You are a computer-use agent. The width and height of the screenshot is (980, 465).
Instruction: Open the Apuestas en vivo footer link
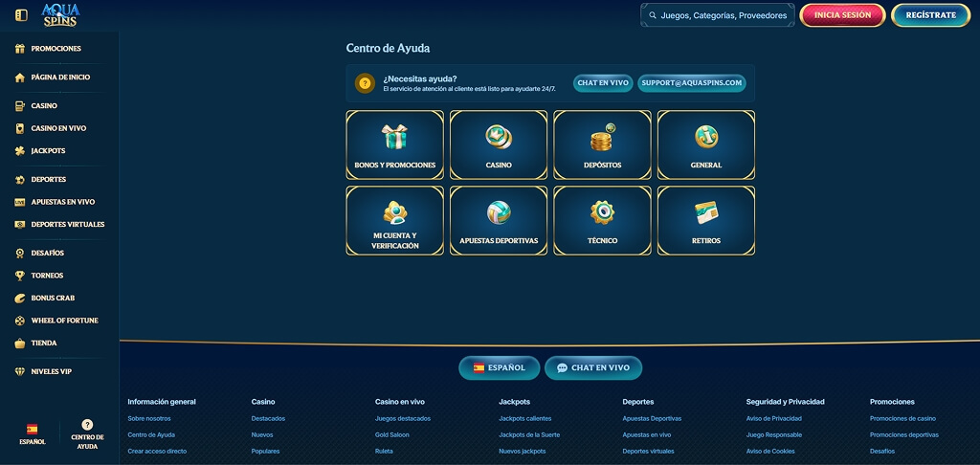(x=647, y=435)
